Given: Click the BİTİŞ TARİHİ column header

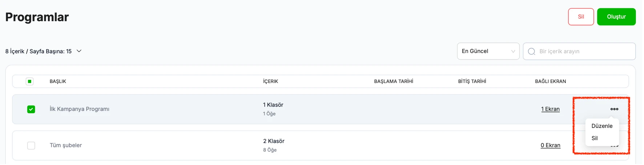Looking at the screenshot, I should [x=472, y=81].
